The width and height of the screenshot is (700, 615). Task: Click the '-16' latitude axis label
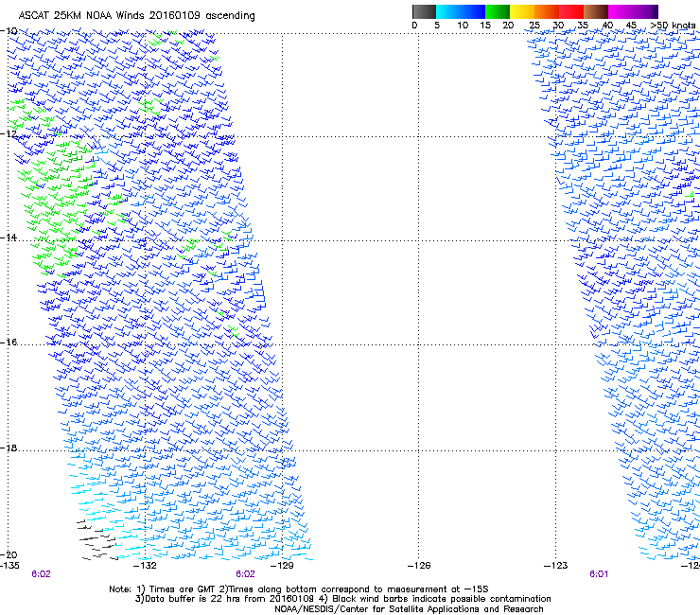tap(9, 343)
